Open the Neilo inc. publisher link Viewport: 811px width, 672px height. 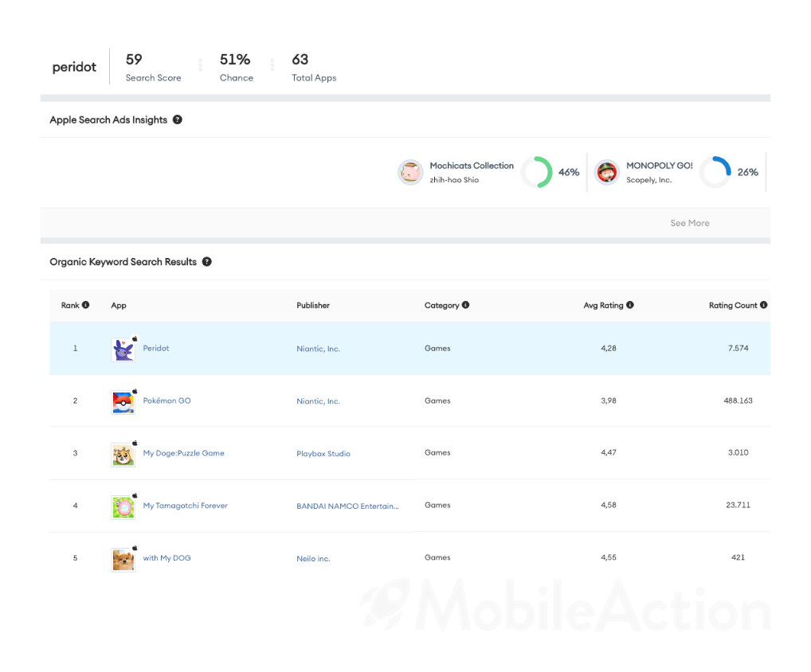(x=313, y=558)
